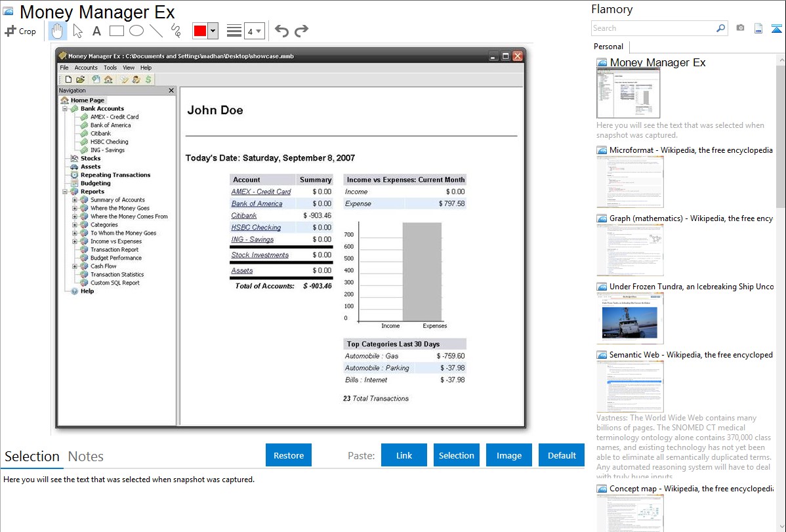Click the Flamory search input field
Screen dimensions: 786x532
click(x=653, y=28)
